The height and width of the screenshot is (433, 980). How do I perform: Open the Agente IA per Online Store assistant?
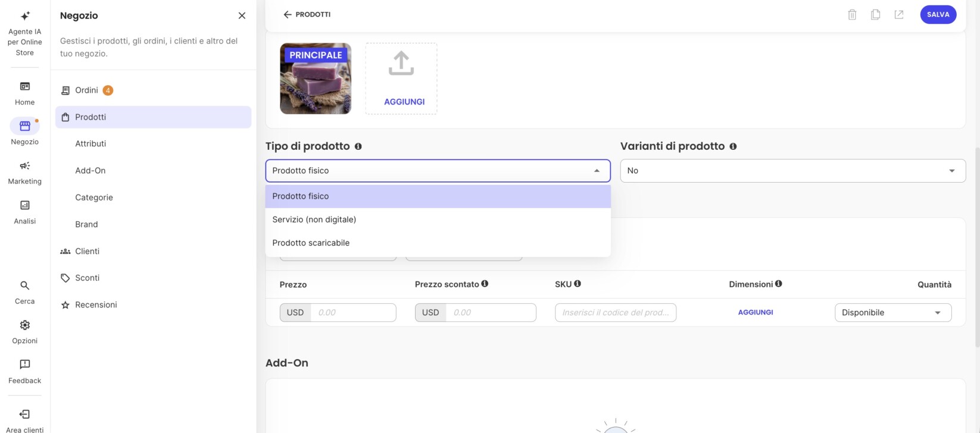25,33
